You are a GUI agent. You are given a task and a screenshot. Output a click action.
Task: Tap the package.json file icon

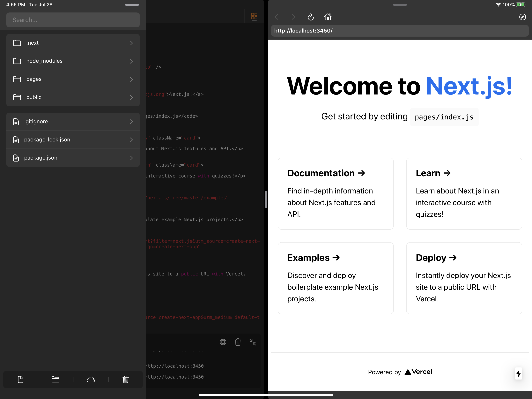(x=16, y=158)
